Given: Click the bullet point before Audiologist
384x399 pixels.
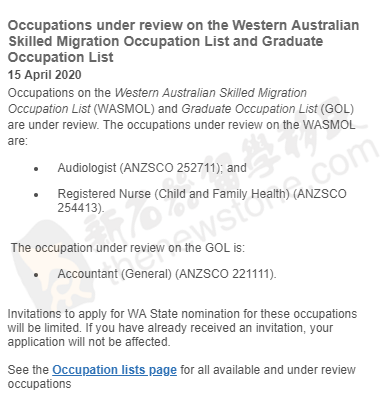Looking at the screenshot, I should point(36,169).
